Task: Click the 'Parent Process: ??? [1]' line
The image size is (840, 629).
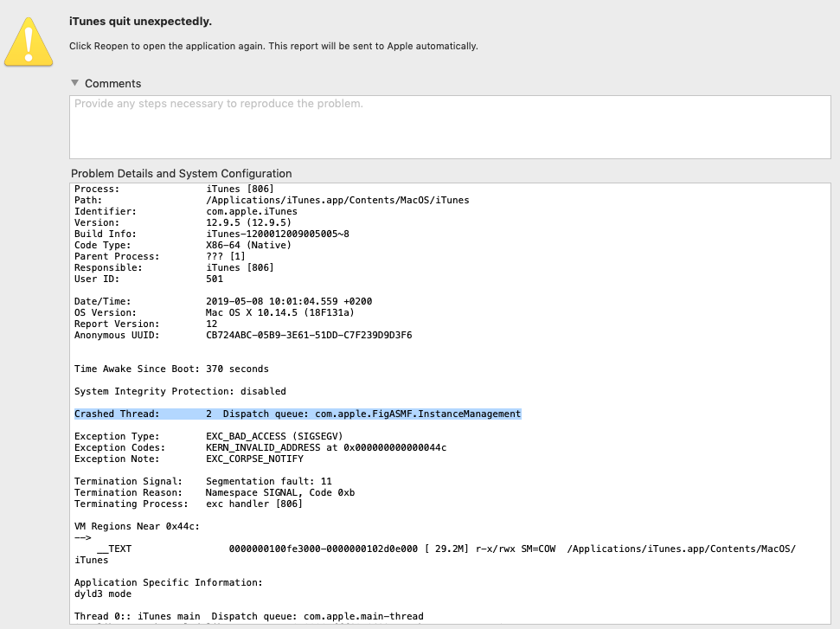Action: pyautogui.click(x=160, y=256)
